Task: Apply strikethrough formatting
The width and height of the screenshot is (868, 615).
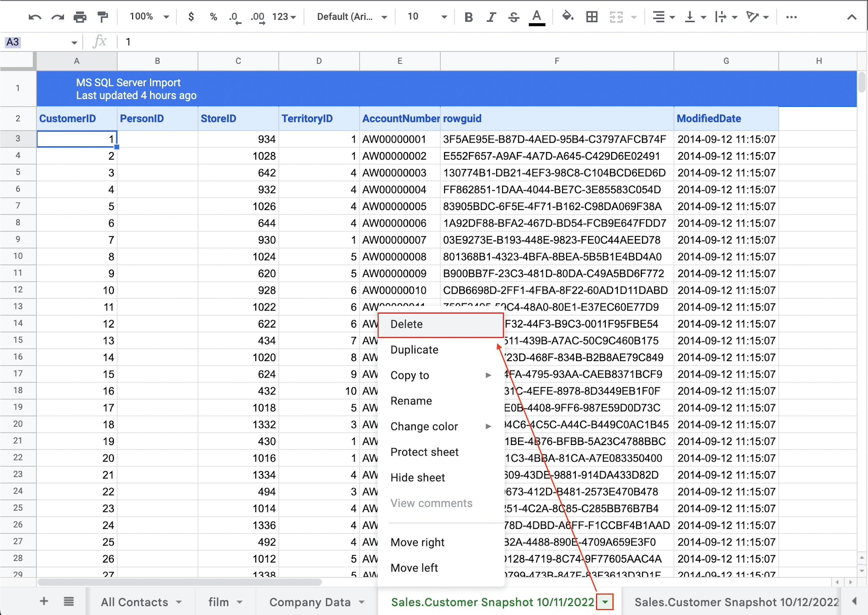Action: 514,17
